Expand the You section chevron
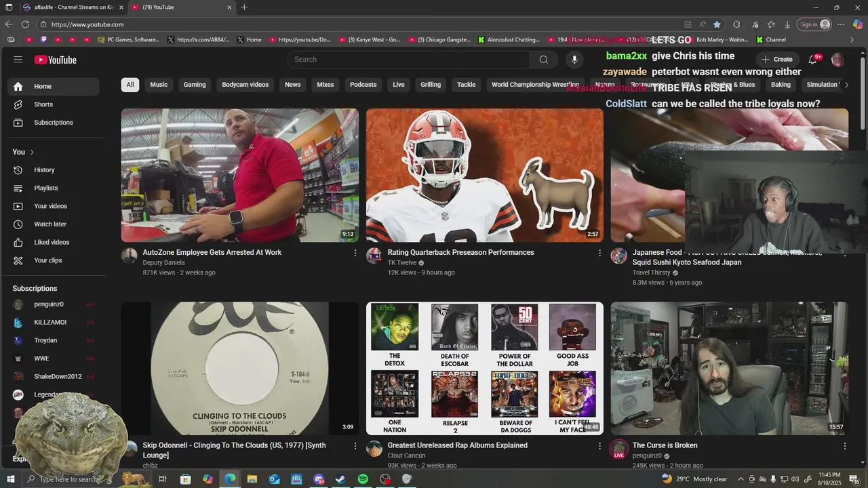868x488 pixels. pos(32,152)
